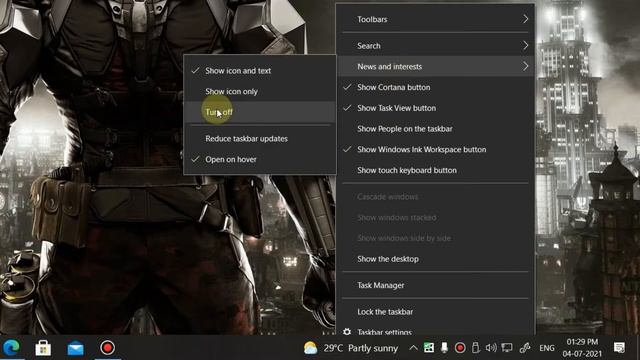Click the gear icon beside Taskbar settings
Screen dimensions: 640x360
coord(347,331)
